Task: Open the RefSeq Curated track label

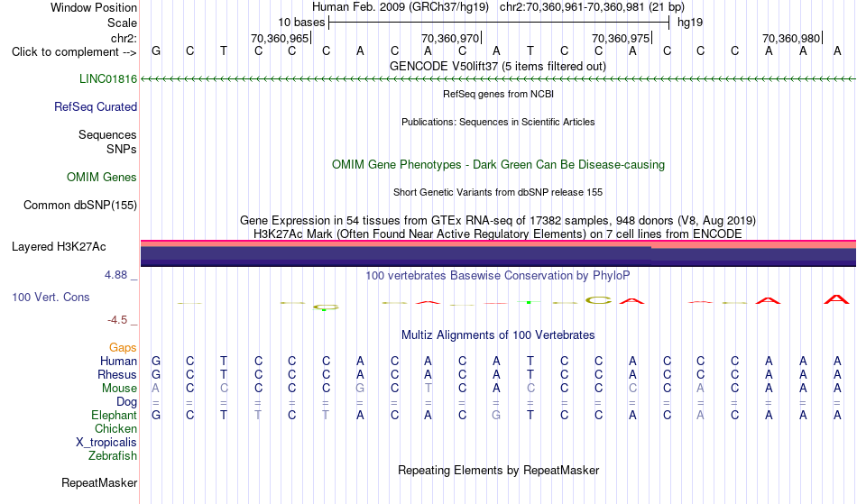Action: coord(96,106)
